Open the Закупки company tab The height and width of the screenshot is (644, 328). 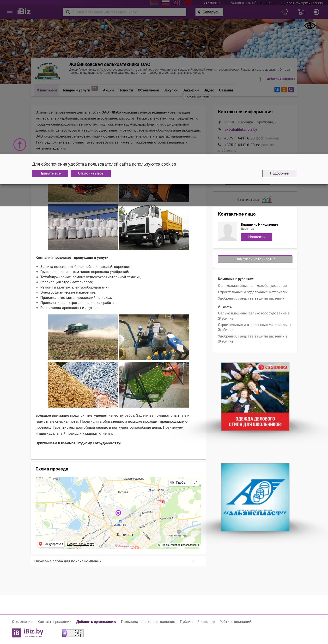[170, 90]
